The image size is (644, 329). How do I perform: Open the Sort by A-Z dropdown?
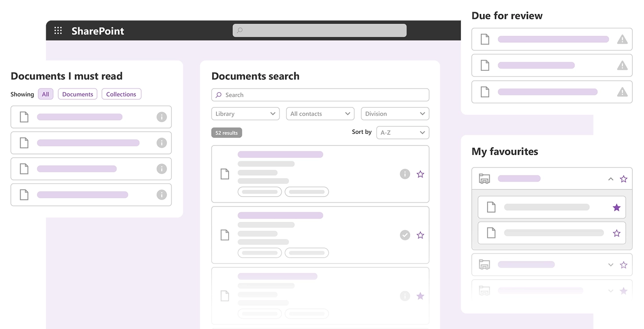click(402, 132)
